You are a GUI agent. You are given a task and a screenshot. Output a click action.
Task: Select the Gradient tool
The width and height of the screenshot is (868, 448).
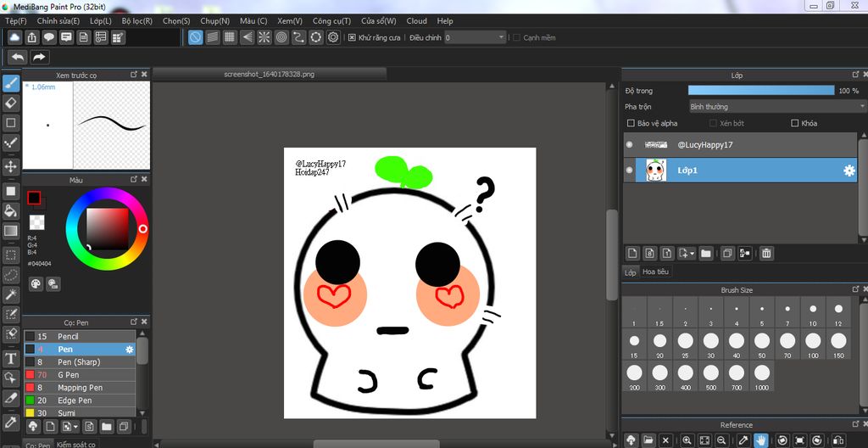click(x=11, y=230)
